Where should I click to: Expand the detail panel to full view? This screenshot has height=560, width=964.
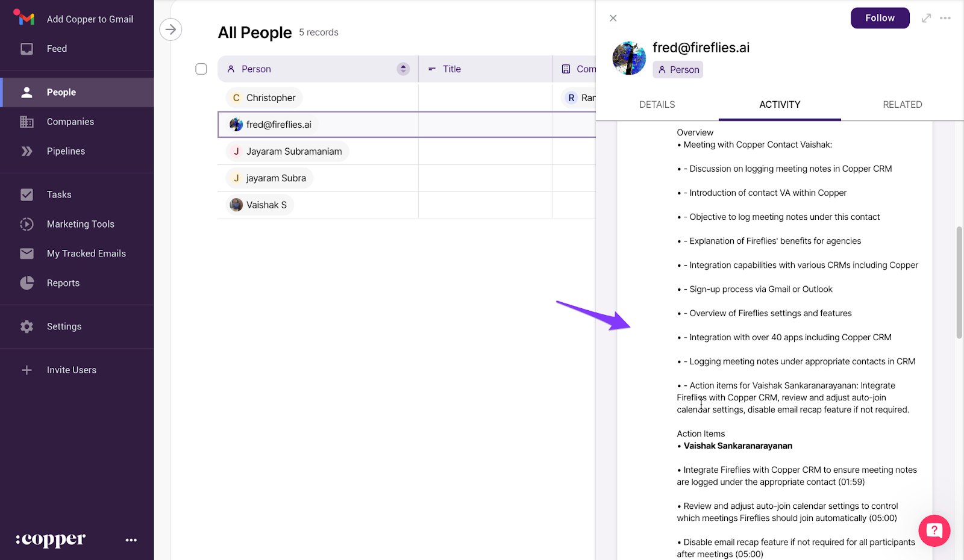click(927, 18)
